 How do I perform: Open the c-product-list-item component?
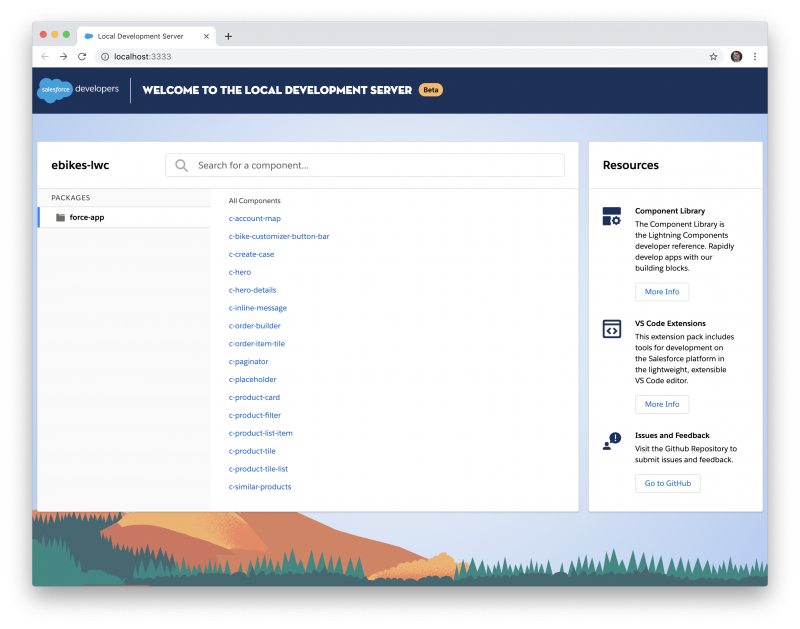click(x=261, y=433)
